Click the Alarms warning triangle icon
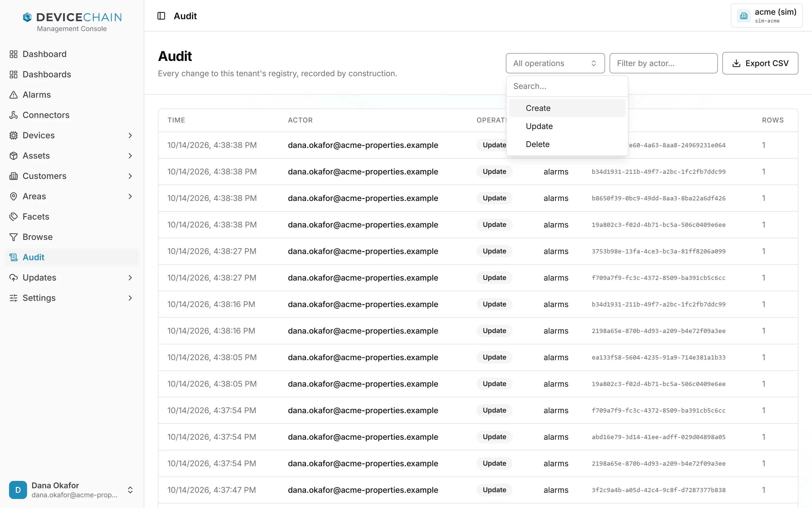The height and width of the screenshot is (508, 812). tap(14, 95)
